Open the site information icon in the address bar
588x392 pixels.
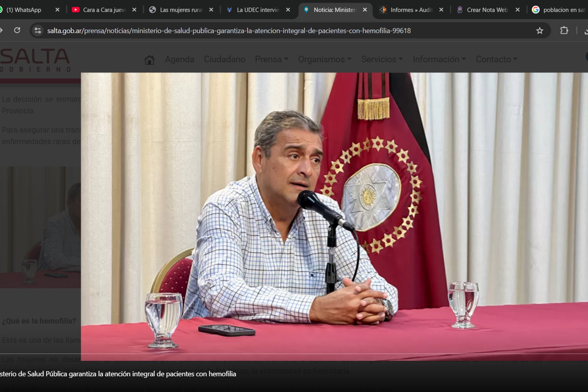coord(38,31)
